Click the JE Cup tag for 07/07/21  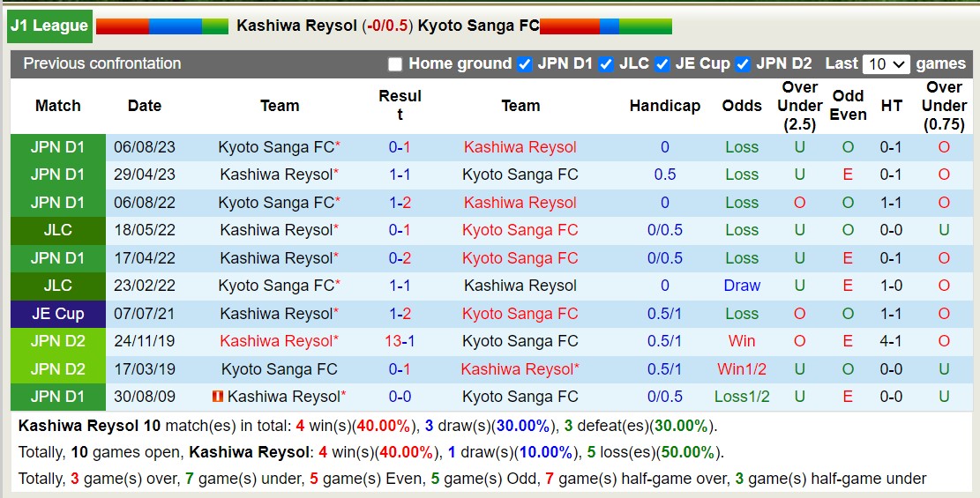click(x=58, y=314)
